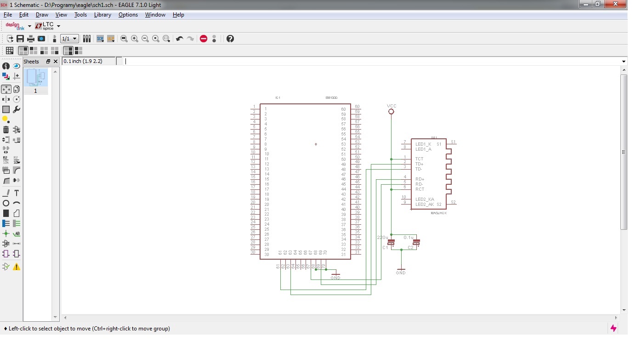This screenshot has width=636, height=364.
Task: Click the Save disk icon
Action: point(20,39)
